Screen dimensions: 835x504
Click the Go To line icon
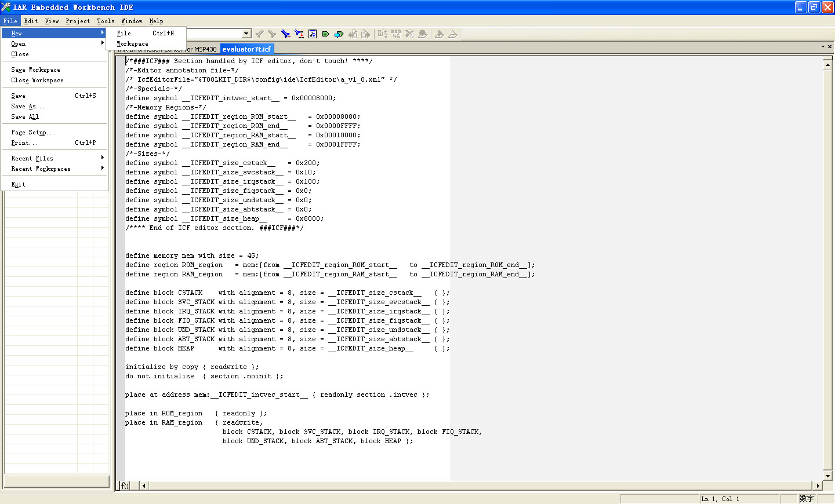313,34
